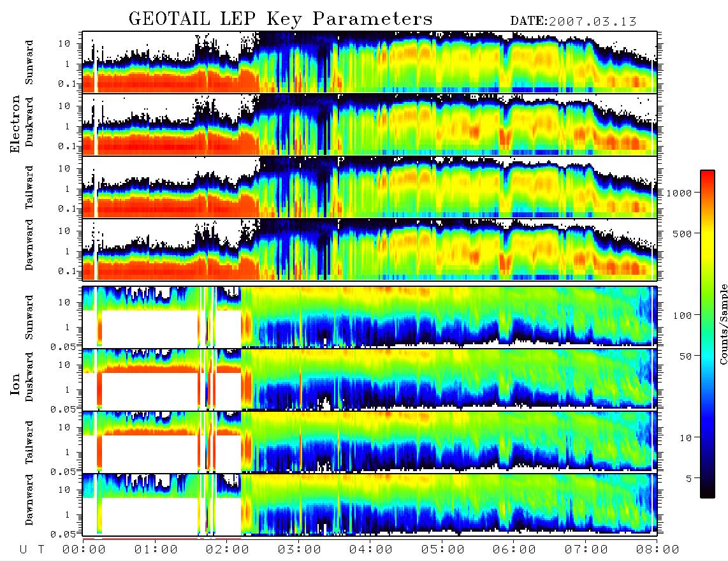
Task: Click the "100" color bar tick
Action: [682, 316]
